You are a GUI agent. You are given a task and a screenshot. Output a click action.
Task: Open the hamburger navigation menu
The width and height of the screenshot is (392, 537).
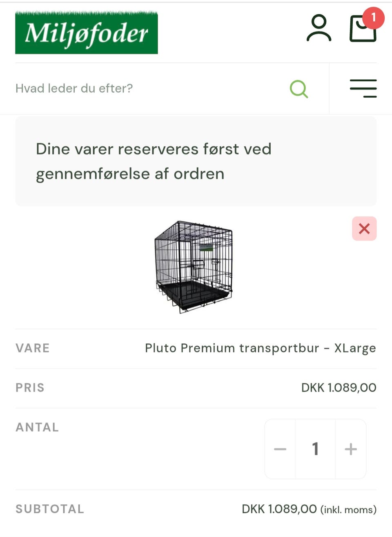click(363, 89)
